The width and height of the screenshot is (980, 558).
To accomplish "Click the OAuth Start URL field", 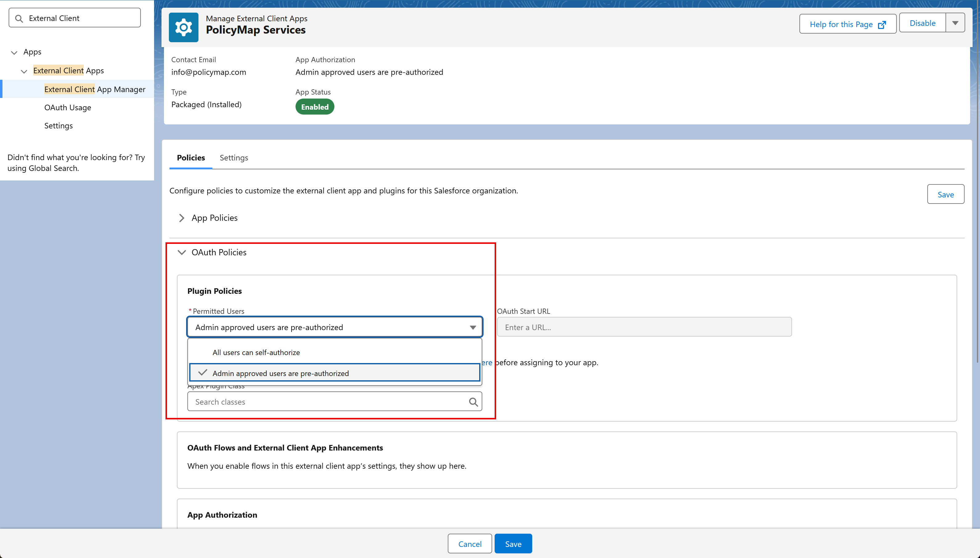I will (x=644, y=327).
